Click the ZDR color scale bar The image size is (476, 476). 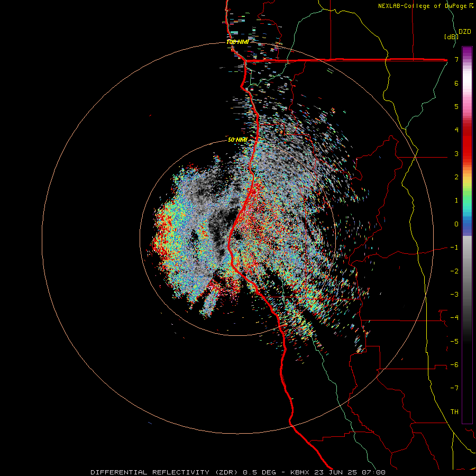click(x=467, y=235)
